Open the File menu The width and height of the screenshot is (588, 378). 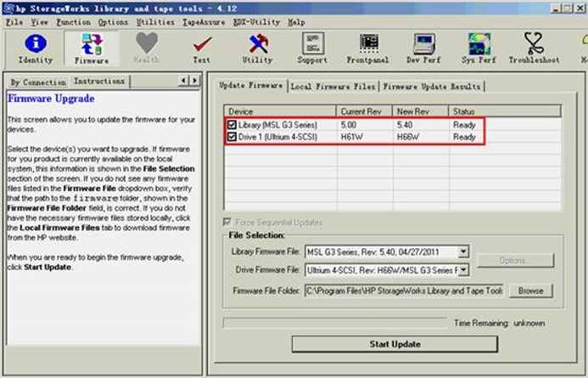coord(14,23)
